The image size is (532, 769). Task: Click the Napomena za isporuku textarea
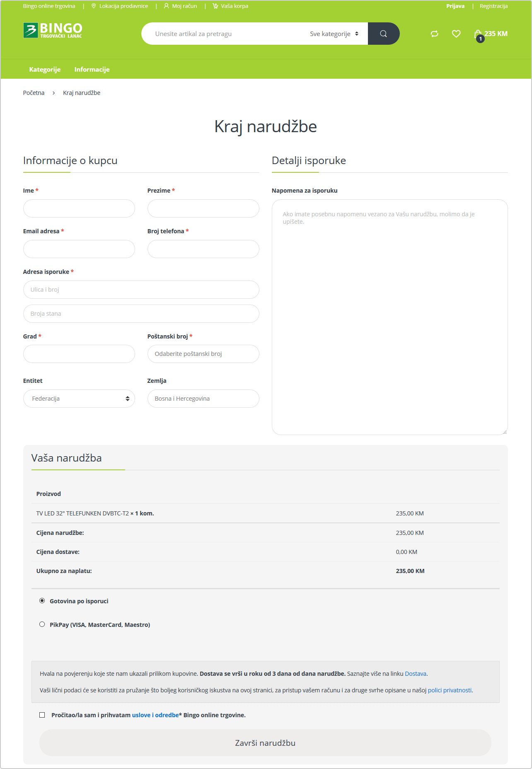click(x=390, y=317)
